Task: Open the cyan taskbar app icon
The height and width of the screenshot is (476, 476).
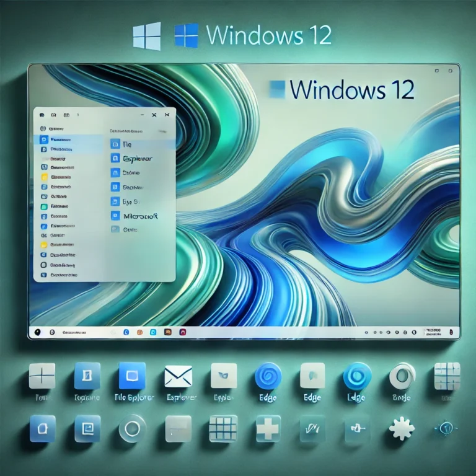Action: tap(153, 332)
